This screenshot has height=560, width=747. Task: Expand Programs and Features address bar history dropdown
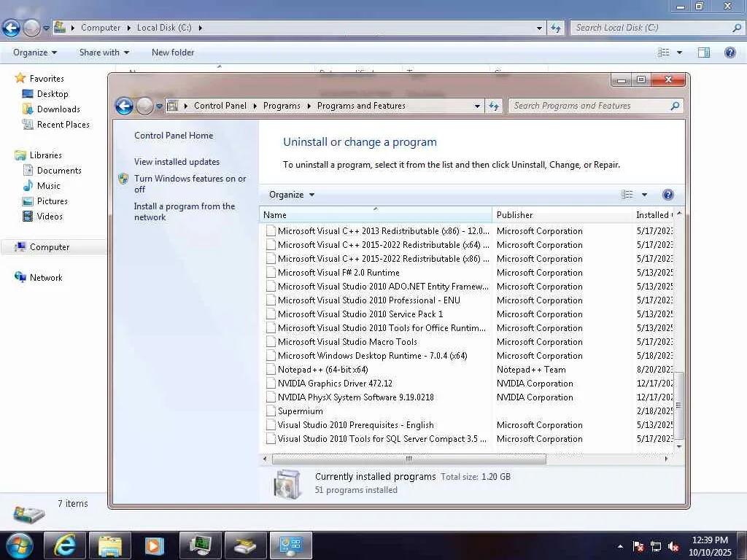pos(477,106)
